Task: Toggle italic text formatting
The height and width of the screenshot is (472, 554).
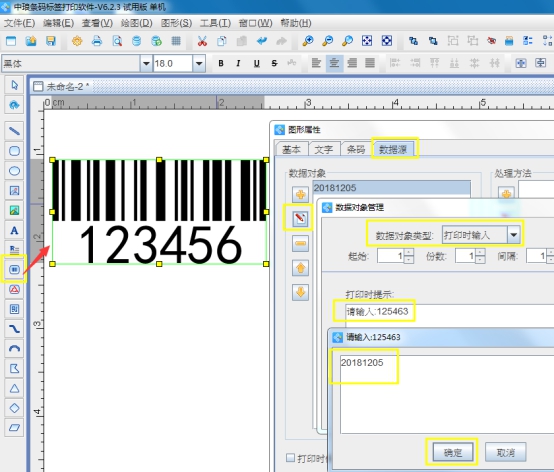Action: (238, 63)
